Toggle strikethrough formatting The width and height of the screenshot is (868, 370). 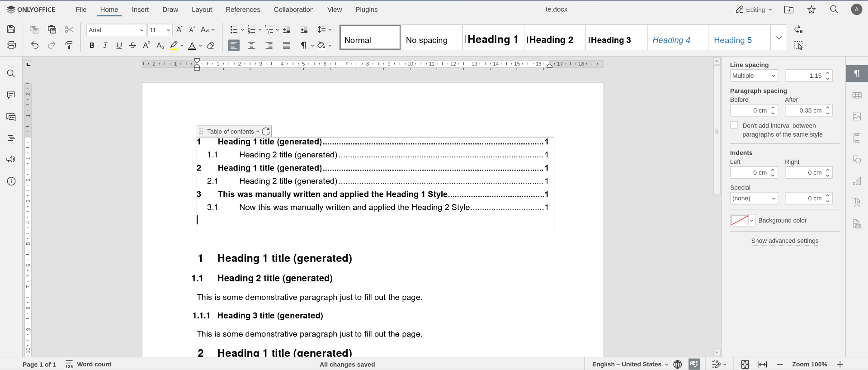[133, 45]
